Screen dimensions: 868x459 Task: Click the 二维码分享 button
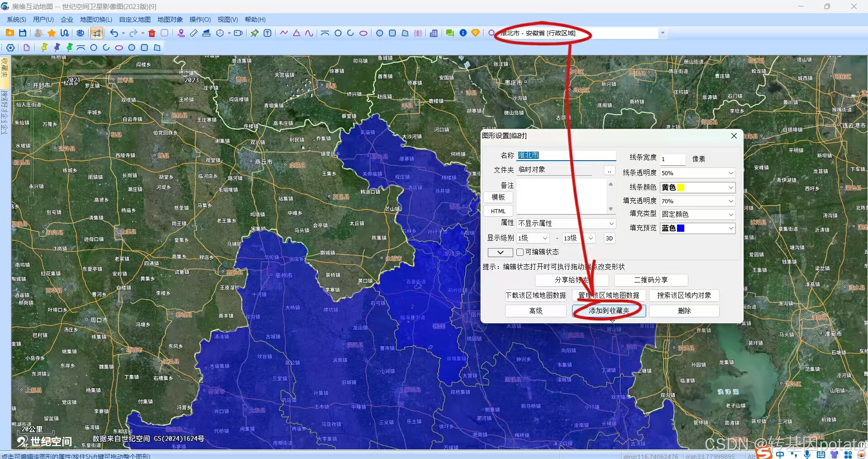click(651, 280)
